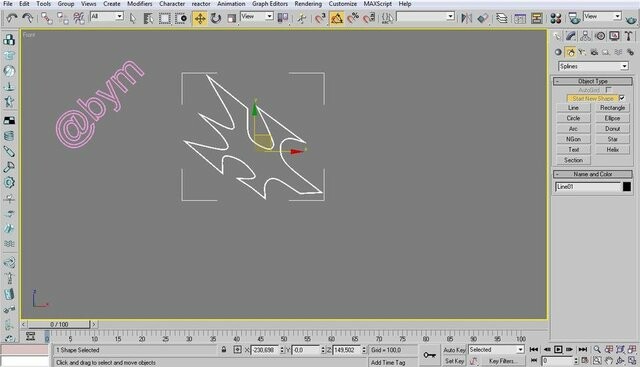The width and height of the screenshot is (640, 367).
Task: Open the Material Editor icon
Action: (556, 18)
